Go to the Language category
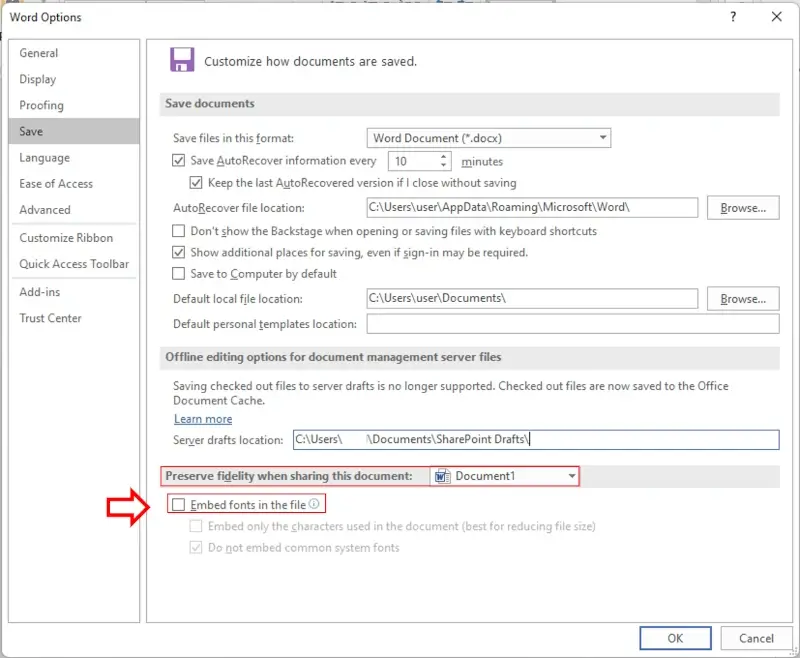800x658 pixels. [x=74, y=158]
